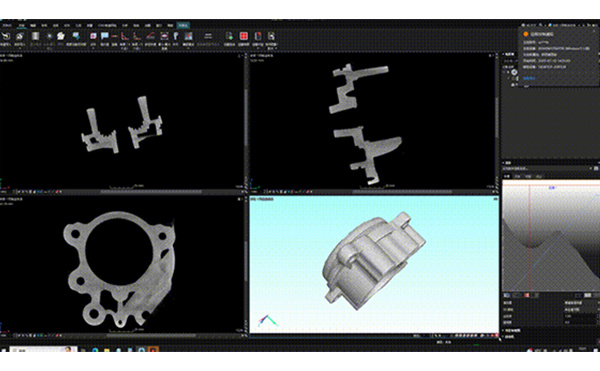
Task: Click the blue speech-bubble annotation icon
Action: (104, 36)
